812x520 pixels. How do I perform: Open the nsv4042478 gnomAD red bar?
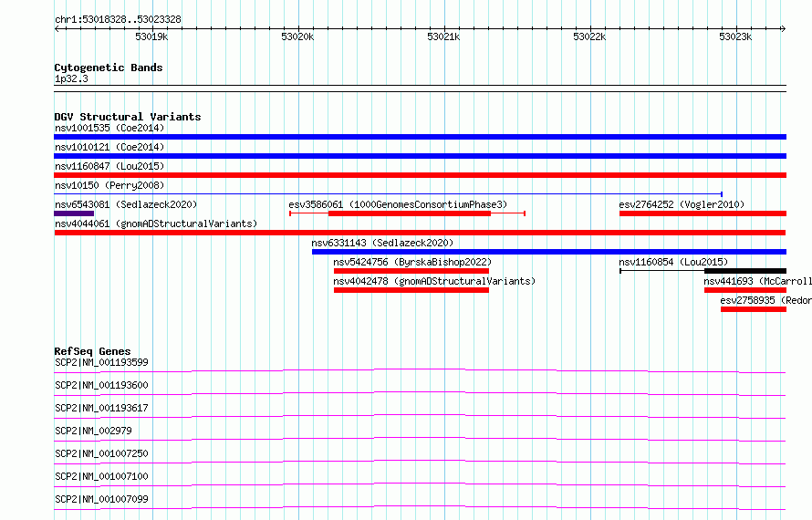tap(411, 290)
